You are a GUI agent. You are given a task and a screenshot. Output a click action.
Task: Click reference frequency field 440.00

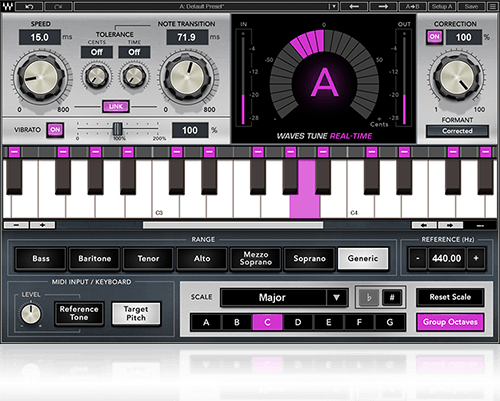447,258
